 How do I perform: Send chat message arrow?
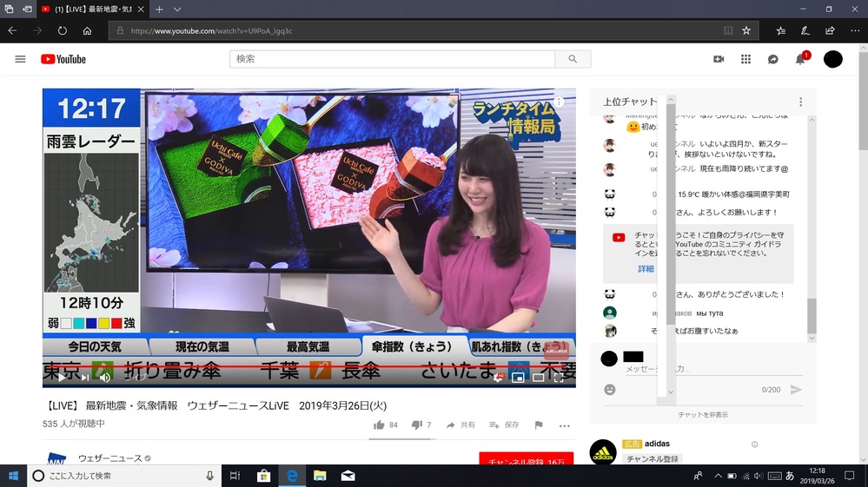pos(796,390)
